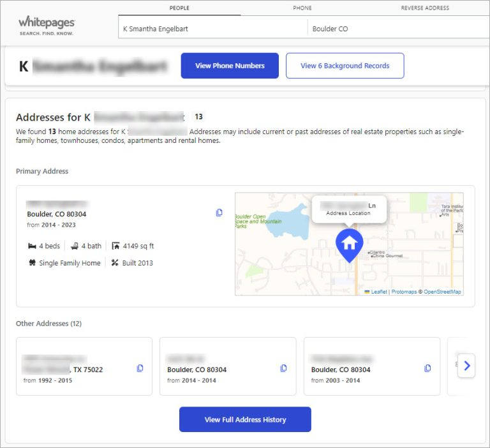Viewport: 490px width, 448px height.
Task: Open the OpenStreetMap attribution link
Action: [442, 292]
